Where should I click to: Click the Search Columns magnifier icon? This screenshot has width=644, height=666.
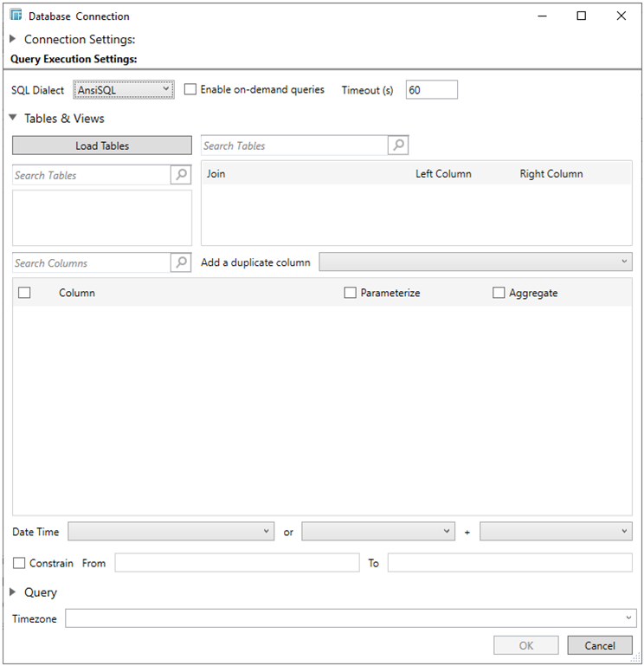click(x=181, y=262)
